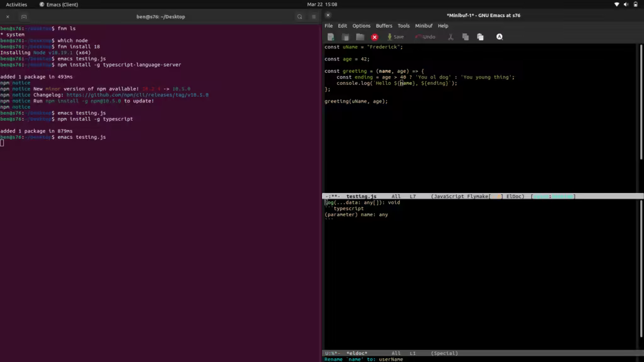The width and height of the screenshot is (644, 362).
Task: Click Activities in the top bar
Action: 16,4
